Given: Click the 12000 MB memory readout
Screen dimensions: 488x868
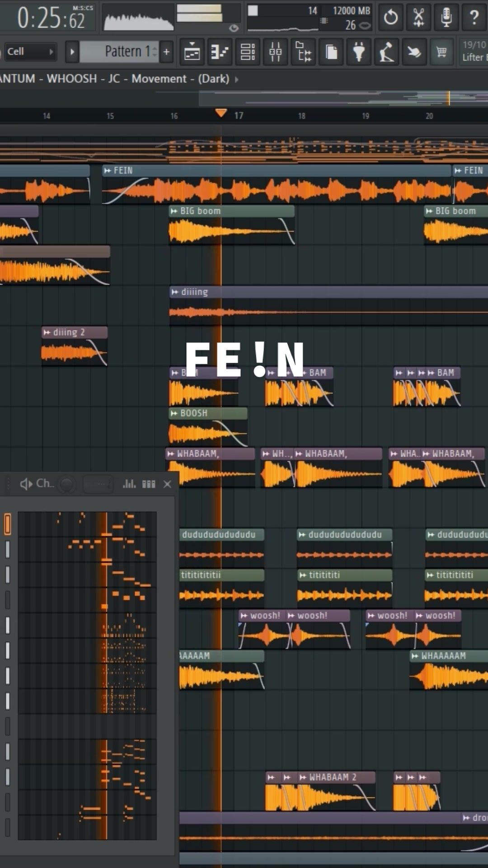Looking at the screenshot, I should [352, 10].
